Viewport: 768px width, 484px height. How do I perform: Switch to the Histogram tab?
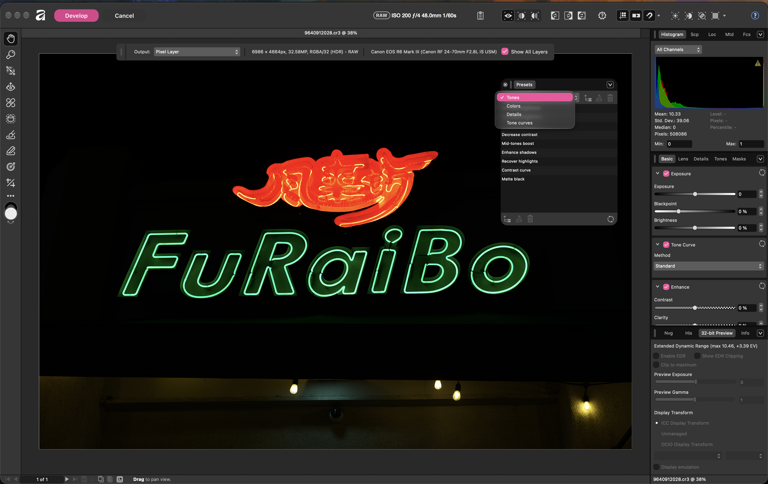[672, 34]
